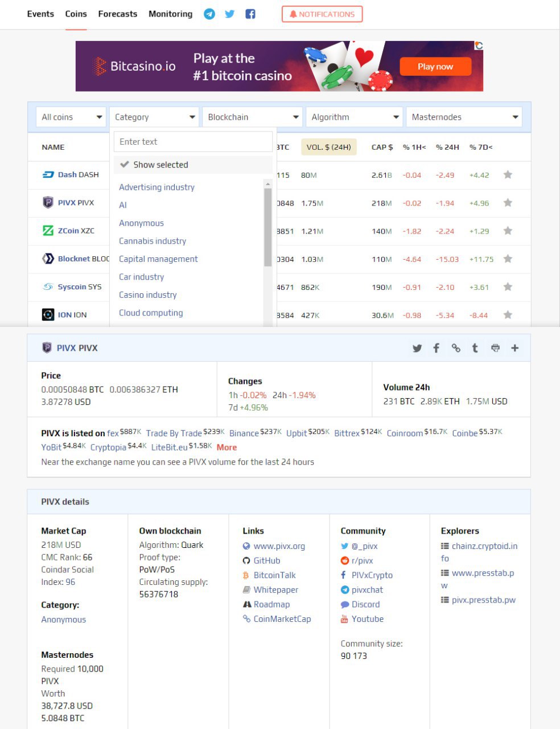The image size is (560, 729).
Task: Select Capital management category
Action: point(158,259)
